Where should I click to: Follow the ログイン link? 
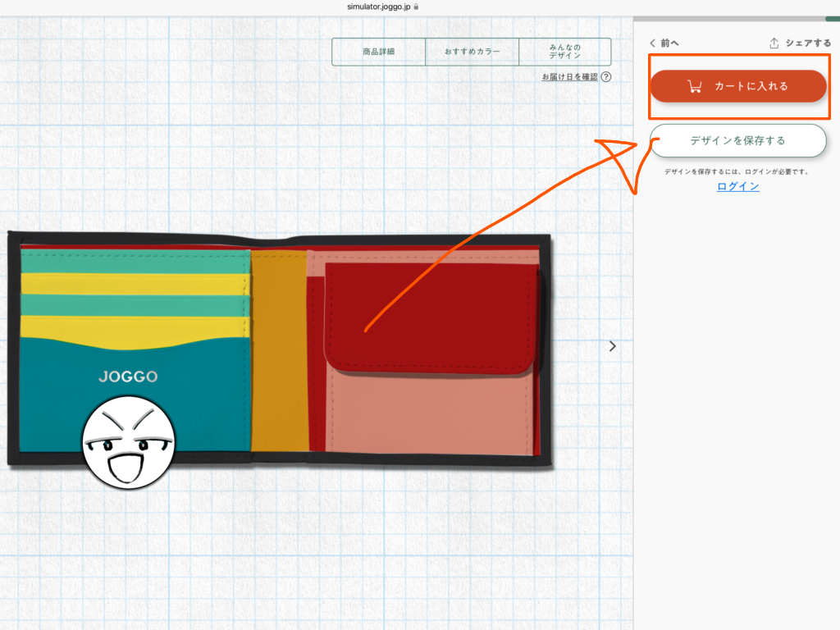point(737,186)
